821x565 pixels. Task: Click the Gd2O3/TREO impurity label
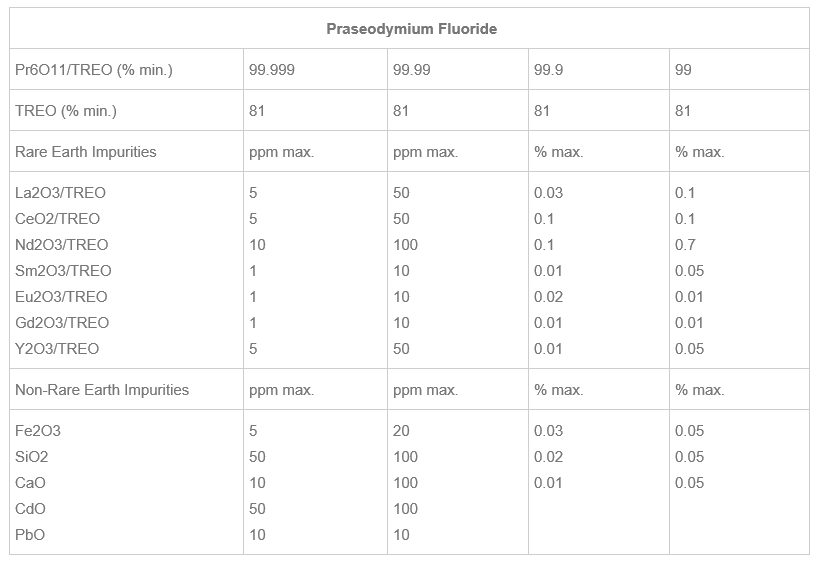point(62,323)
